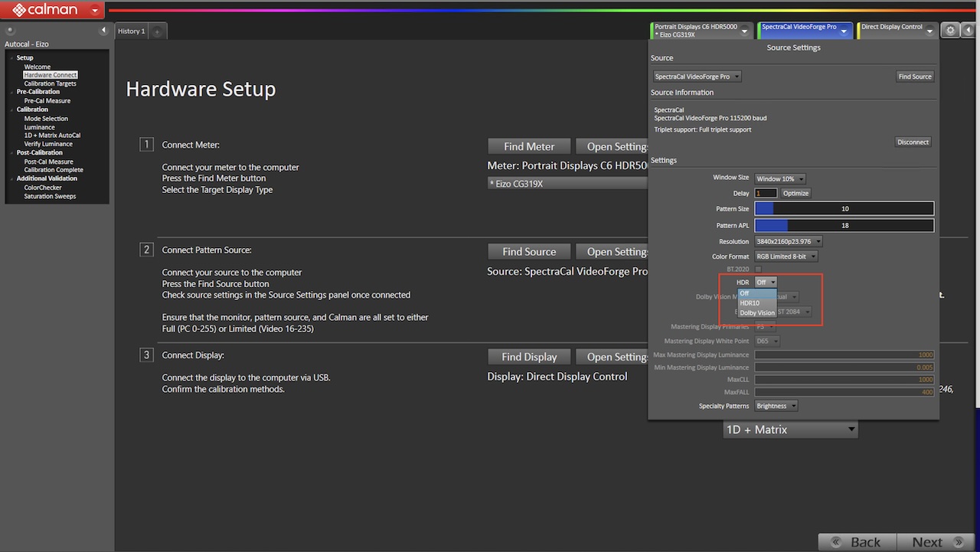Viewport: 980px width, 552px height.
Task: Click the Find Display button
Action: point(529,357)
